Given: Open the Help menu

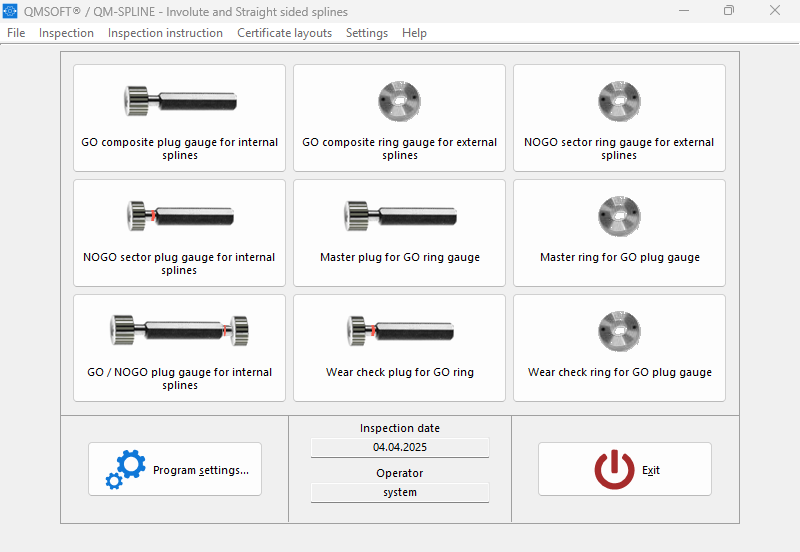Looking at the screenshot, I should coord(414,33).
